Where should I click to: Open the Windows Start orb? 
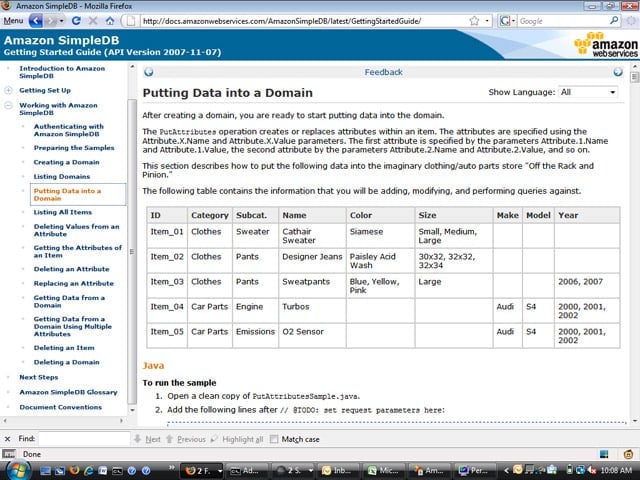tap(18, 470)
